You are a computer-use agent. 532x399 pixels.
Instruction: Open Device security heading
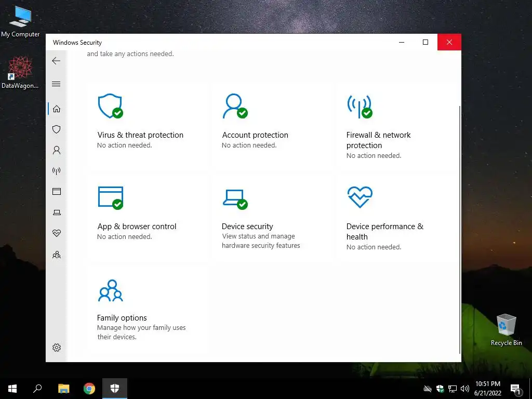coord(247,227)
